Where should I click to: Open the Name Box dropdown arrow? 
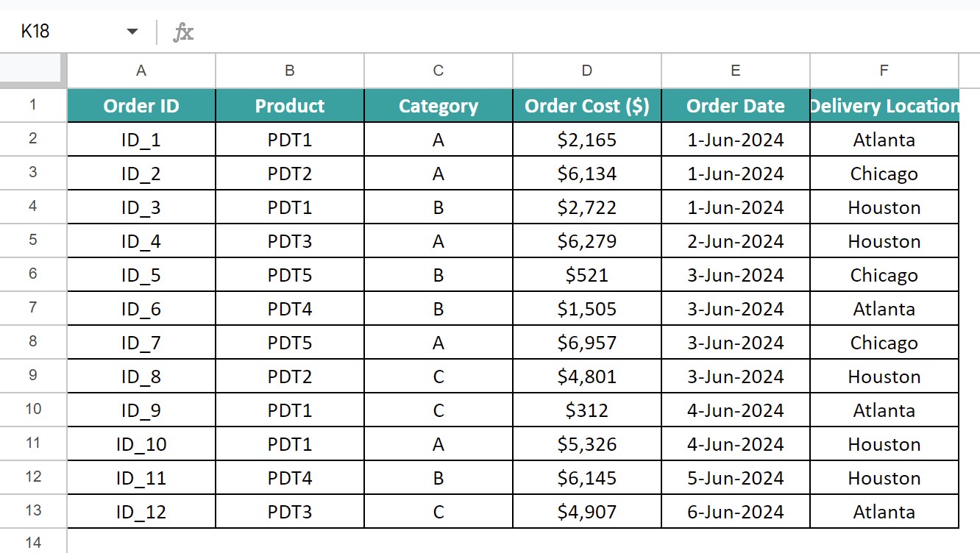[132, 32]
